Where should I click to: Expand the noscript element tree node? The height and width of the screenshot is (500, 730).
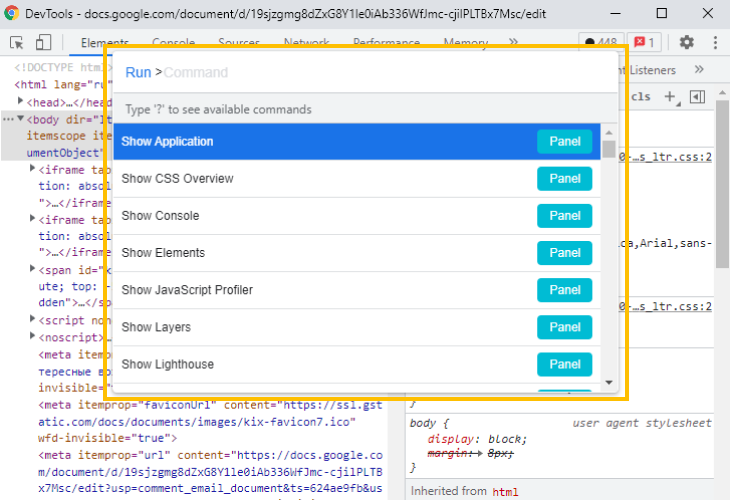click(x=33, y=337)
